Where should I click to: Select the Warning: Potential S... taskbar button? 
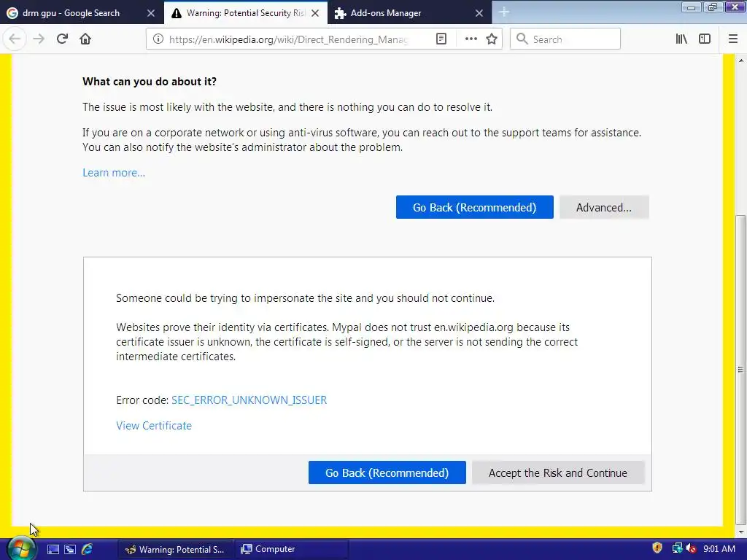[174, 550]
